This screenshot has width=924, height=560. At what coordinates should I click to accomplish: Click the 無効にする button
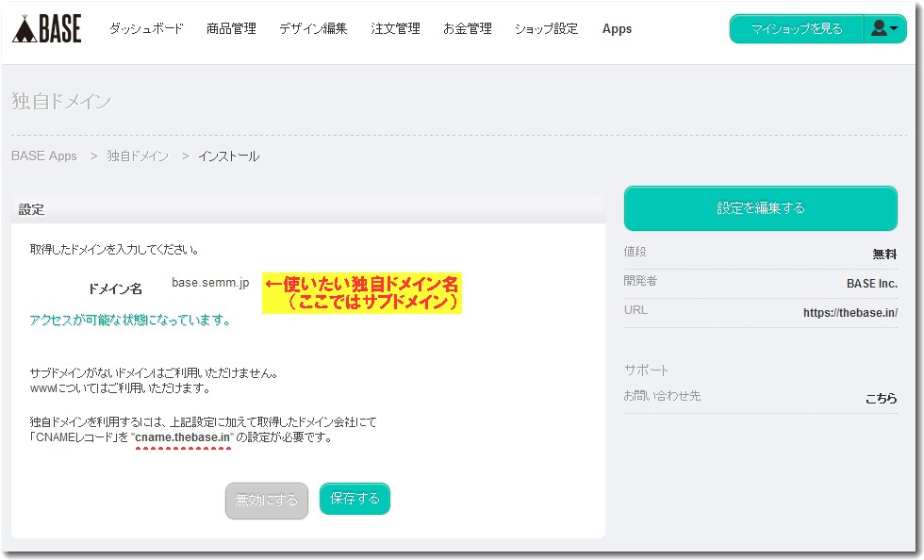(x=266, y=501)
